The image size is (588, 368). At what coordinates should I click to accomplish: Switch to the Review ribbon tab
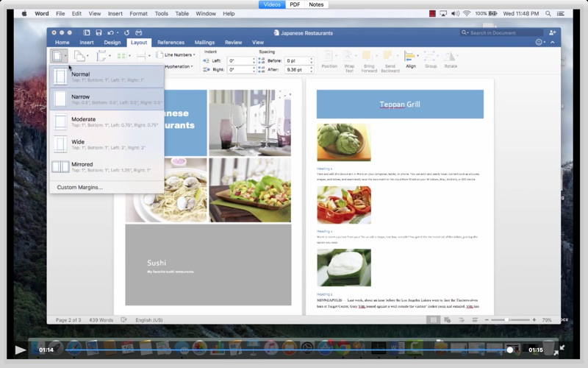click(x=233, y=43)
